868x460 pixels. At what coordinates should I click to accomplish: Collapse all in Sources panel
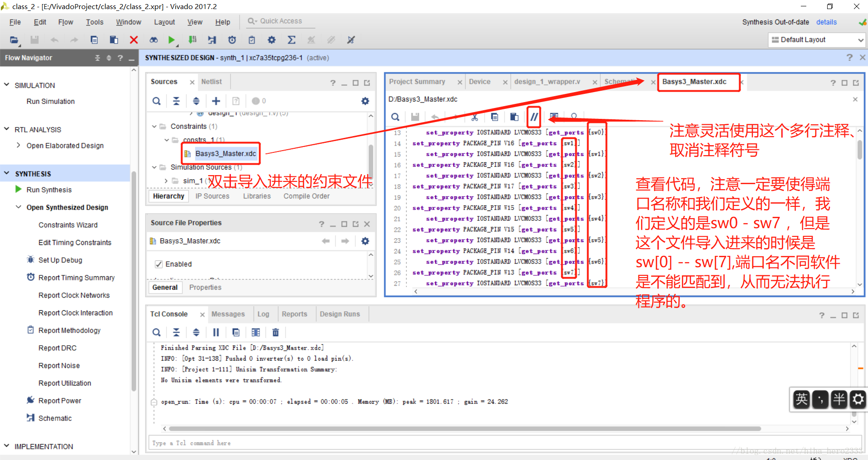[x=177, y=101]
